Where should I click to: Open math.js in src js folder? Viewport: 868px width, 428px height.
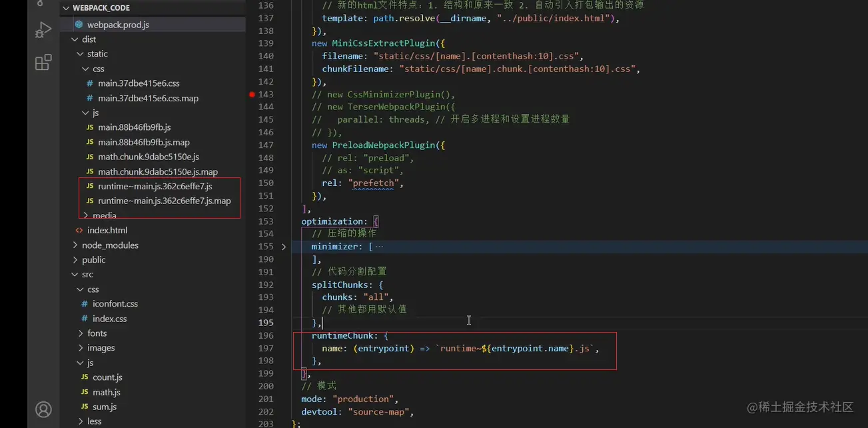pyautogui.click(x=107, y=392)
